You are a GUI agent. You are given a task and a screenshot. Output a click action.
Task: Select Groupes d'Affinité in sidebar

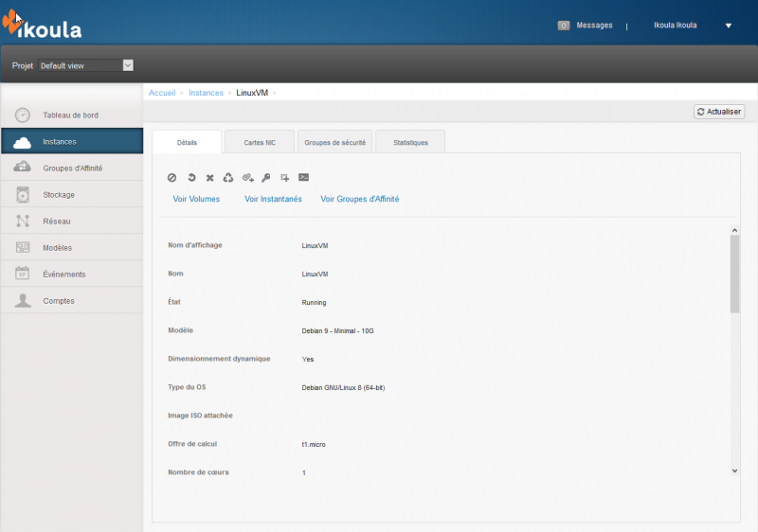pos(72,168)
